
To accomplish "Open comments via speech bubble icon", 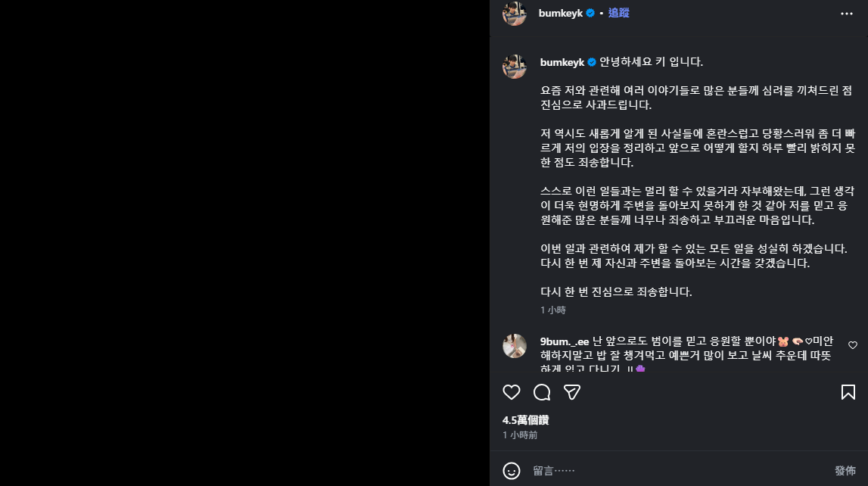I will tap(542, 392).
